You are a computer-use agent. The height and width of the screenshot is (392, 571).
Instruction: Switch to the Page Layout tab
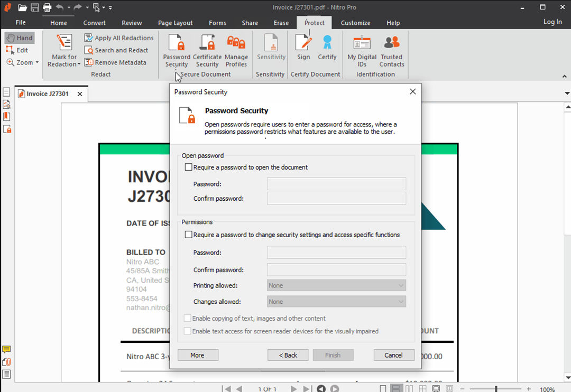(x=175, y=23)
